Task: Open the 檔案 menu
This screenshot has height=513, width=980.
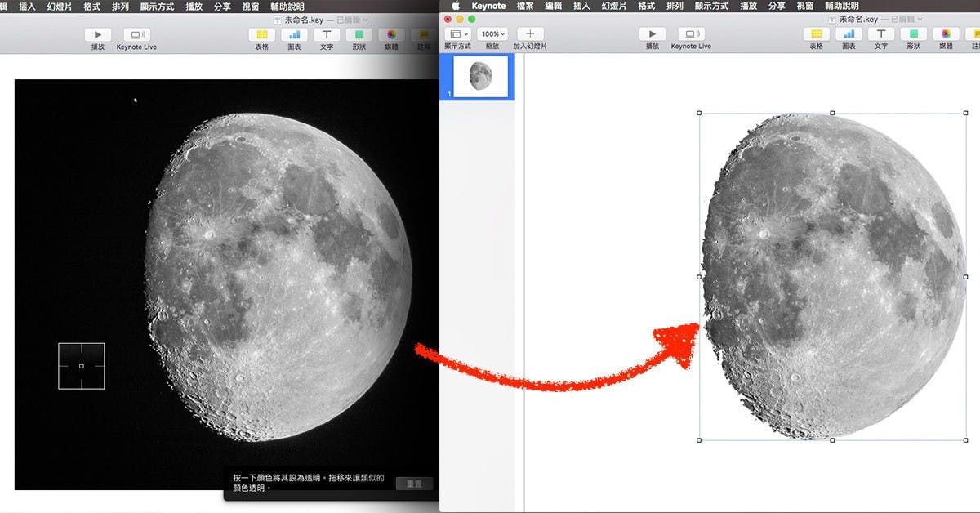Action: [525, 5]
